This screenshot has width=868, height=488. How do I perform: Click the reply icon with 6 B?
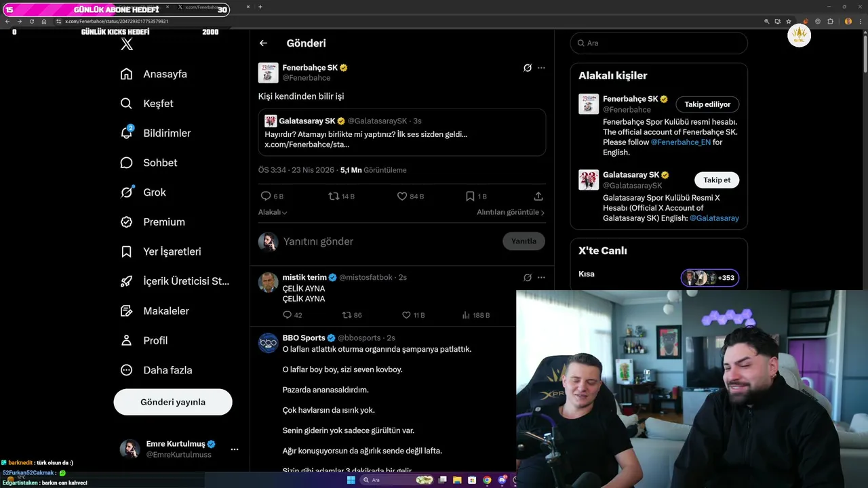click(266, 196)
